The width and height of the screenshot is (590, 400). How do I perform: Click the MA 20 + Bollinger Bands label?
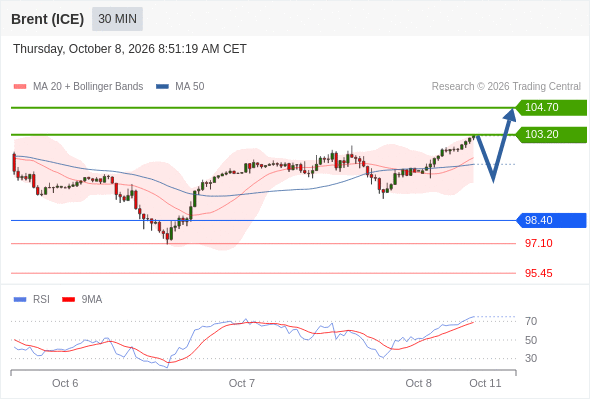tap(88, 87)
